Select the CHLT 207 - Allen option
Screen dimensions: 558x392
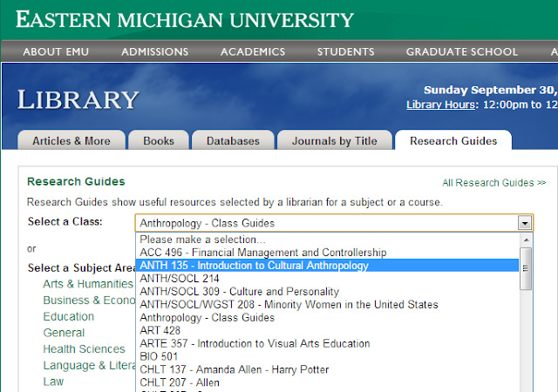click(327, 382)
